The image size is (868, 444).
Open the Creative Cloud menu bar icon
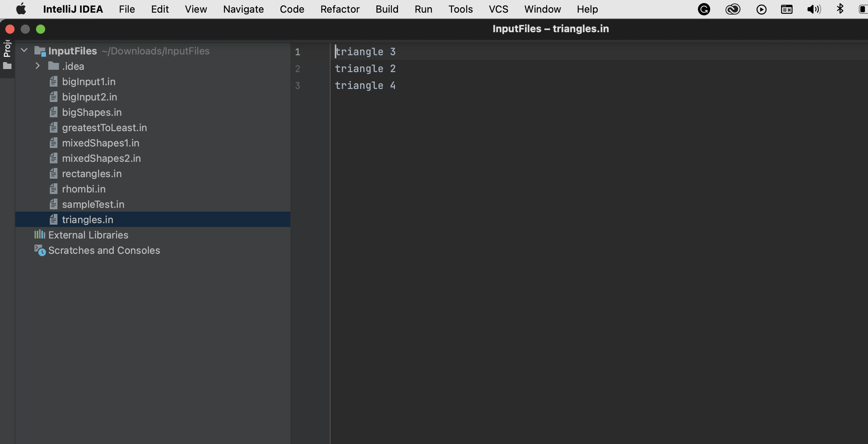(x=732, y=9)
